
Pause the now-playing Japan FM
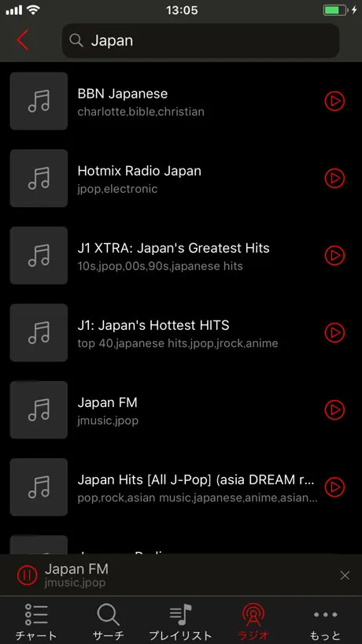[27, 575]
